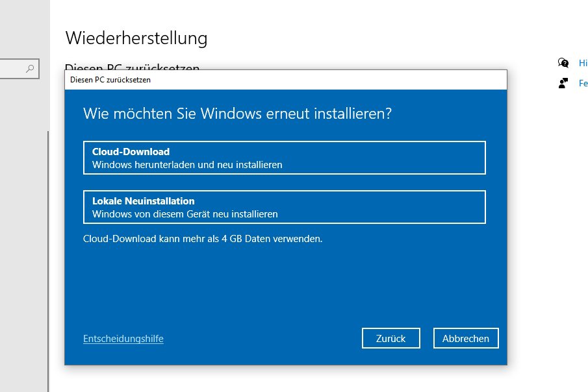Open the Hilfe link on the right
This screenshot has width=588, height=392.
[x=582, y=63]
